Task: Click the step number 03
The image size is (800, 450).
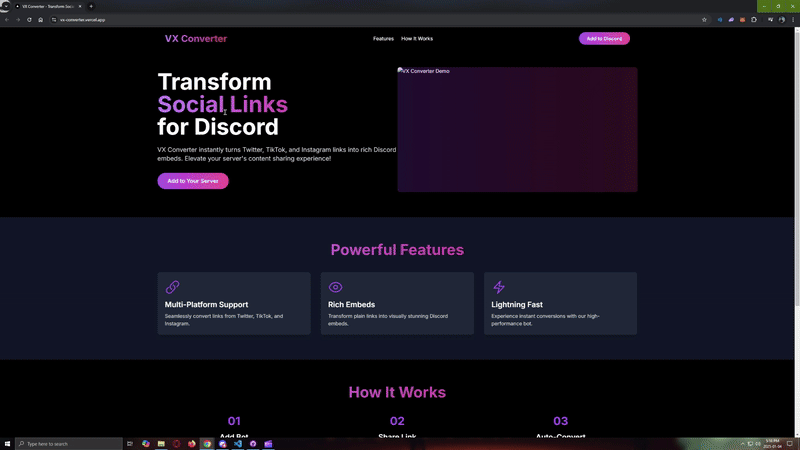Action: 560,421
